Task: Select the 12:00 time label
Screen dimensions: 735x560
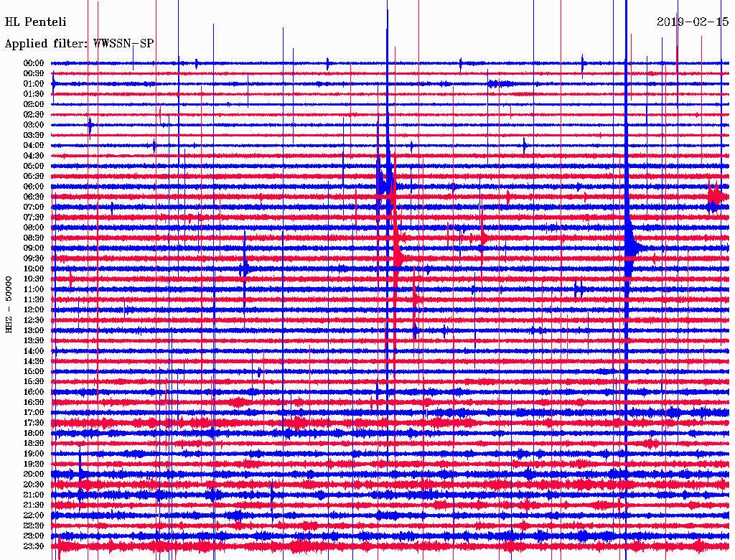Action: point(34,310)
